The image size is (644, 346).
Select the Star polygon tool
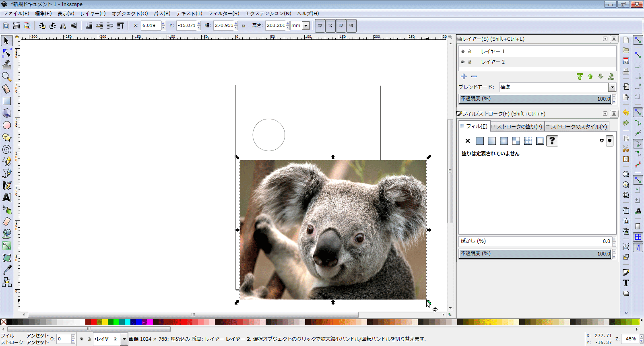click(x=7, y=137)
